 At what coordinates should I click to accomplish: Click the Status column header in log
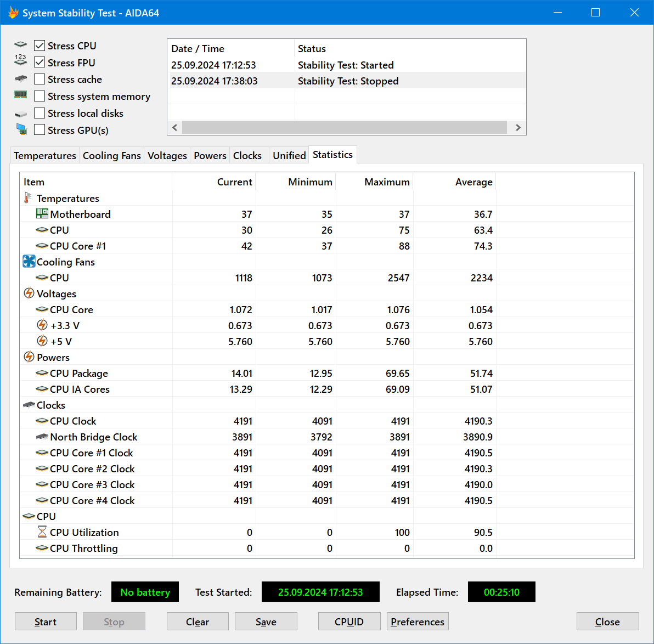tap(410, 49)
